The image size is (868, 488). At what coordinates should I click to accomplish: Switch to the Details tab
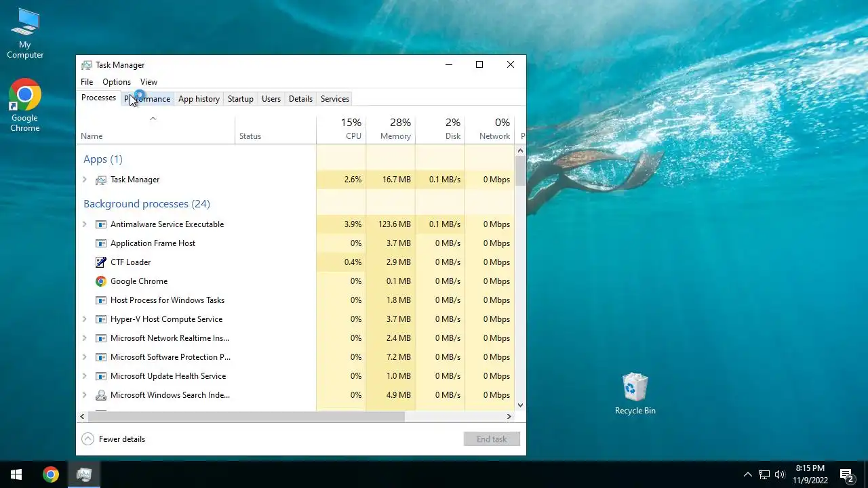pyautogui.click(x=300, y=99)
